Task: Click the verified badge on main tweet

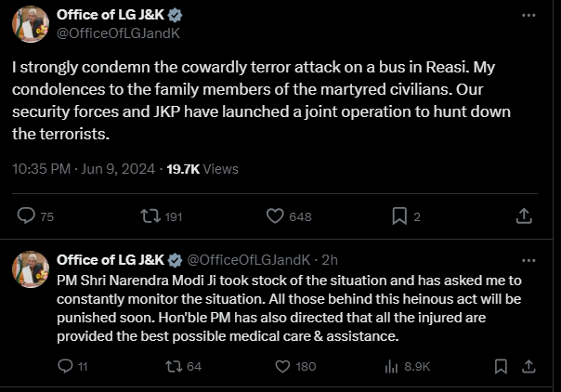Action: click(x=175, y=16)
